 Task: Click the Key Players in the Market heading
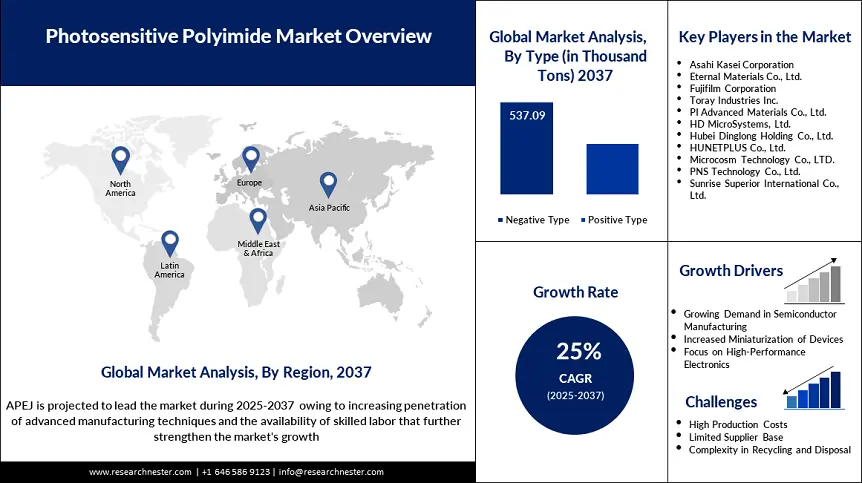point(764,37)
